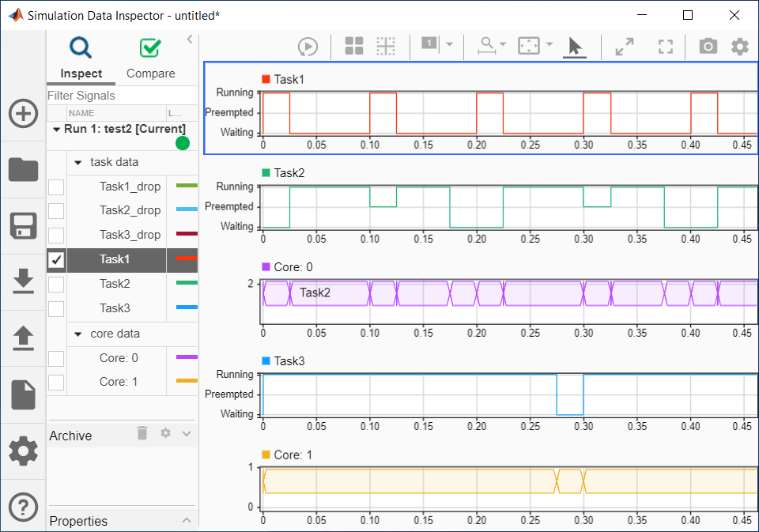This screenshot has width=759, height=532.
Task: Take a snapshot with the camera icon
Action: [x=708, y=47]
